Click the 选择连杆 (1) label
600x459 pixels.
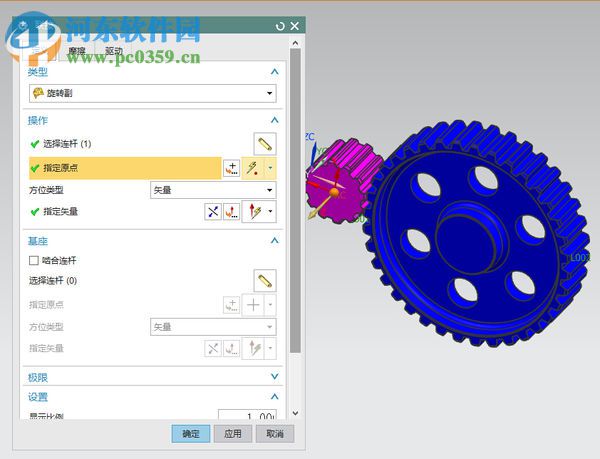tap(67, 144)
